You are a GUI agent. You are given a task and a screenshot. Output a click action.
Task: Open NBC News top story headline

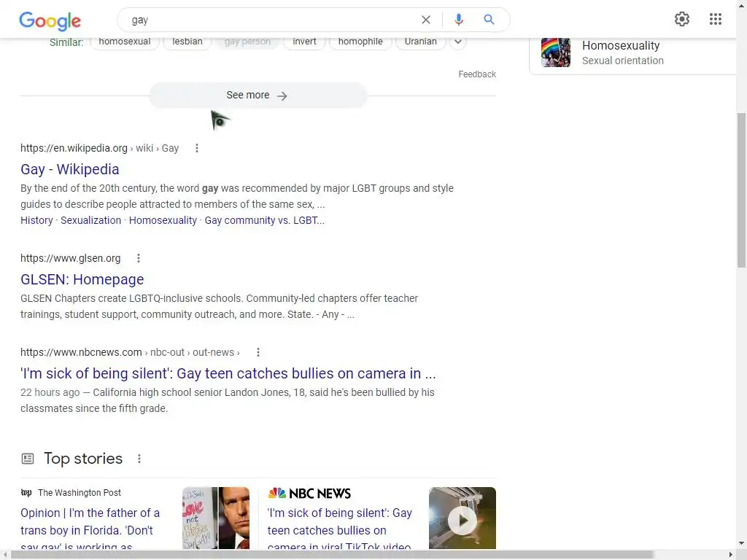[x=340, y=528]
